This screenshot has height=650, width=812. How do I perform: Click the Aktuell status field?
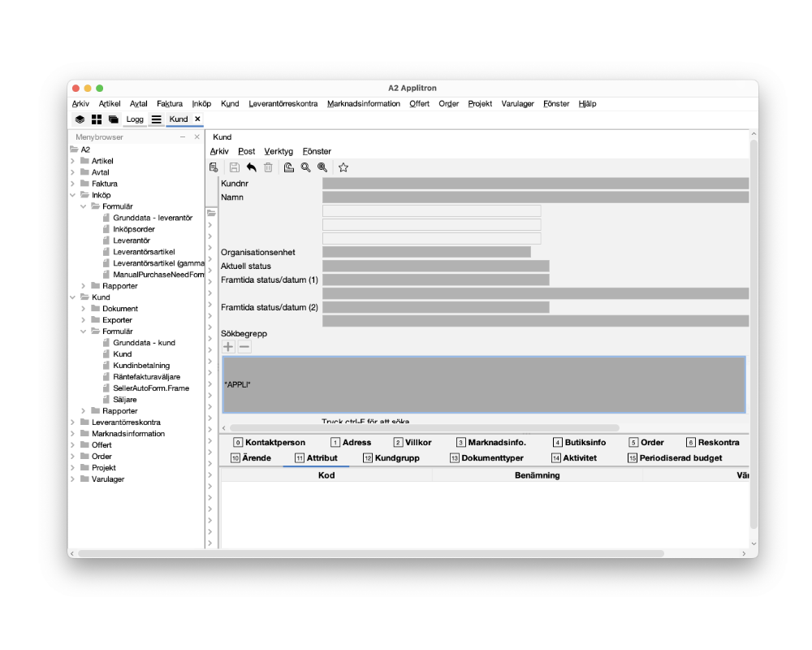click(x=436, y=266)
